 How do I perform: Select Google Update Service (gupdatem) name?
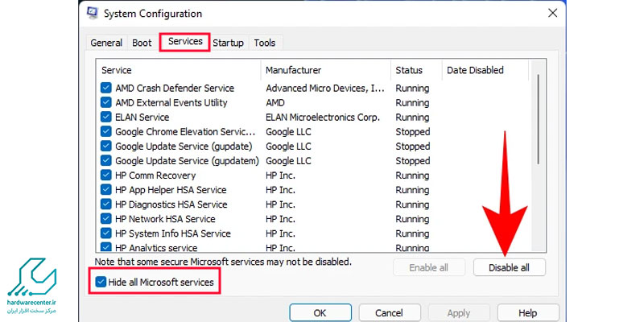(187, 161)
